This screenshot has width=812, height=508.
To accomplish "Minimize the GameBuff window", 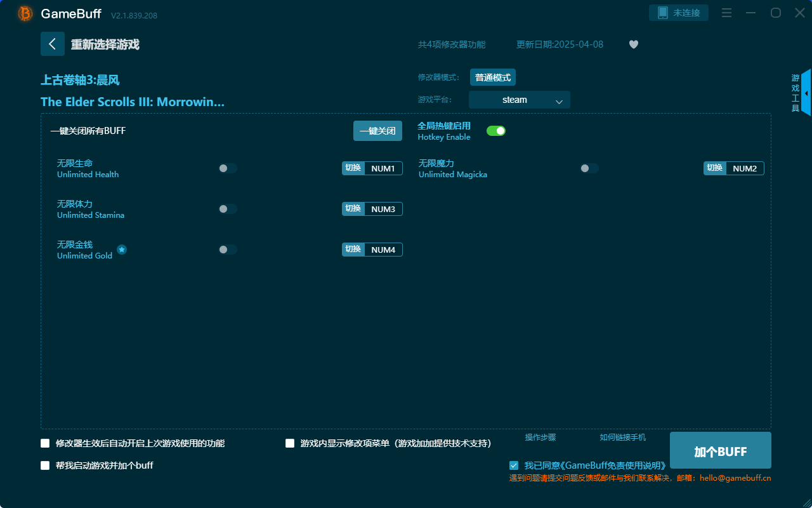I will tap(751, 13).
